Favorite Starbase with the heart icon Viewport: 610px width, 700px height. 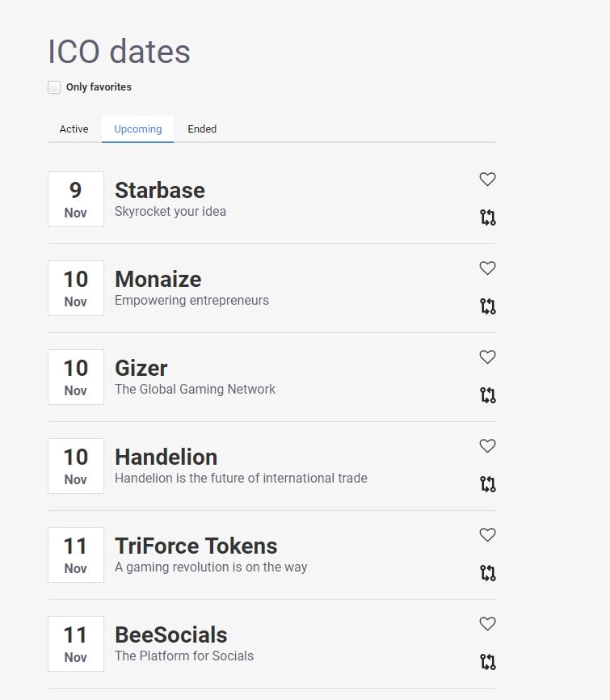tap(487, 179)
